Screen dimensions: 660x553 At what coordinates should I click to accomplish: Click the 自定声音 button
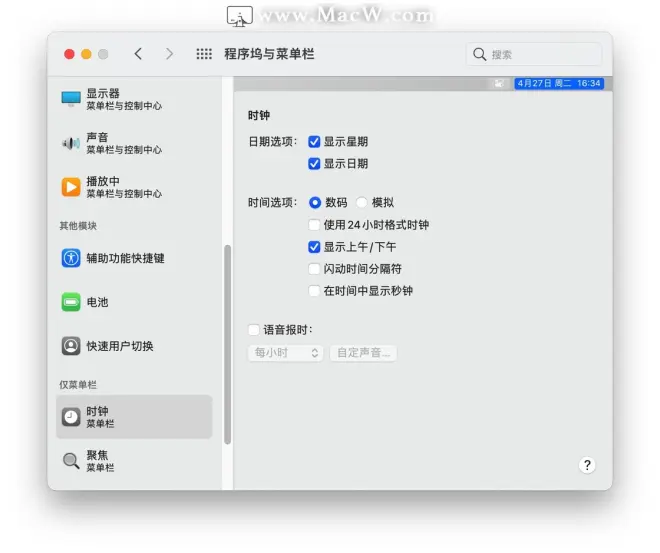[363, 353]
